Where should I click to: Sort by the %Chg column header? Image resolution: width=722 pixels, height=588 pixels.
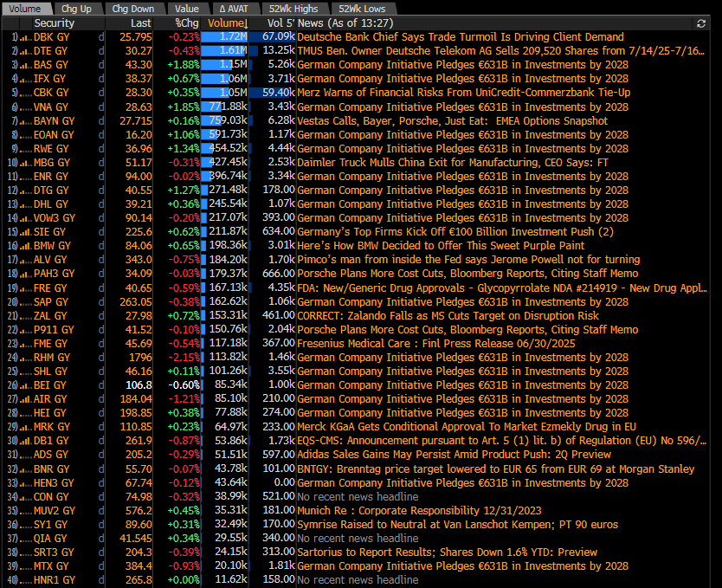pyautogui.click(x=187, y=23)
